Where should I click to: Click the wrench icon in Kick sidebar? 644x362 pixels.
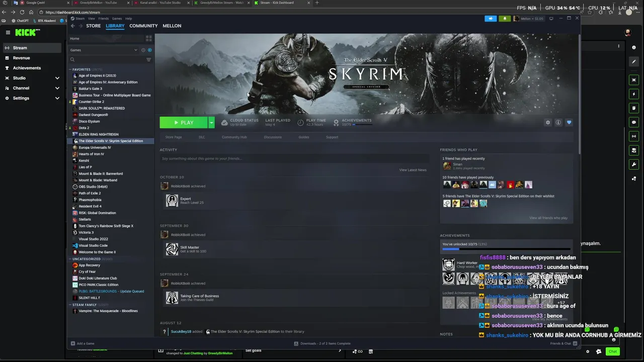(x=633, y=164)
